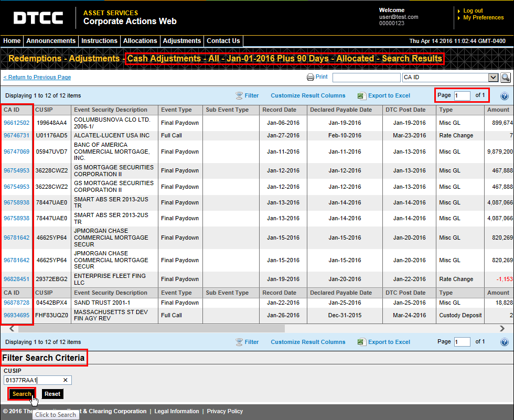Screen dimensions: 514x420
Task: Click the Search button
Action: tap(22, 394)
